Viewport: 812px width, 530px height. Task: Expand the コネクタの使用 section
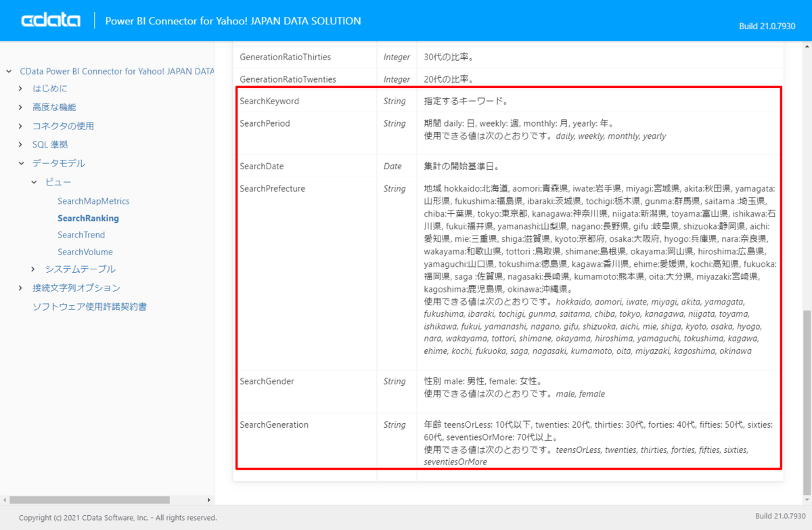tap(21, 126)
